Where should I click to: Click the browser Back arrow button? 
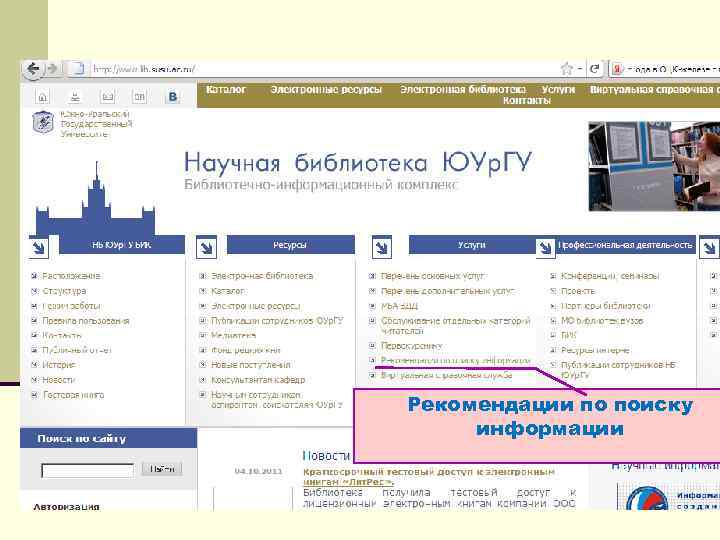pyautogui.click(x=33, y=69)
